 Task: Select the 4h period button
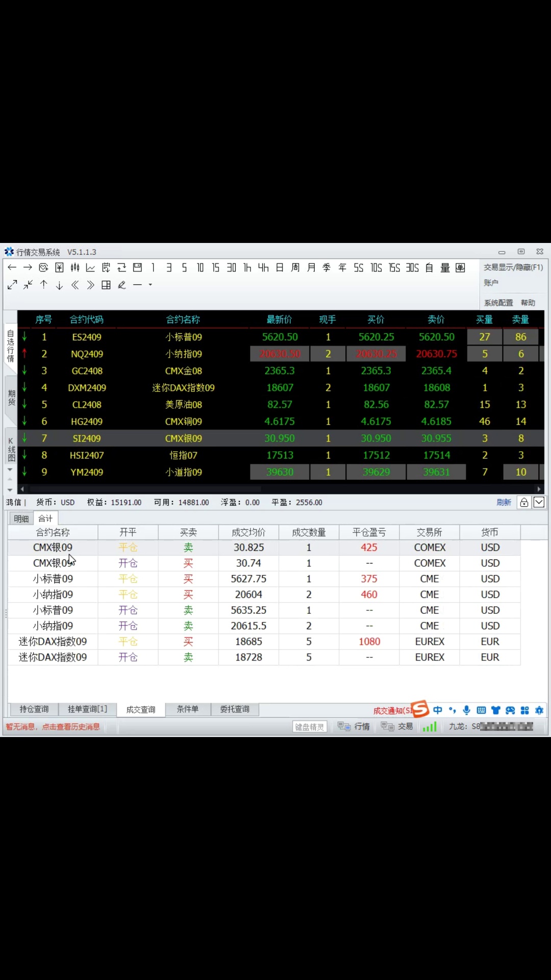click(x=263, y=267)
